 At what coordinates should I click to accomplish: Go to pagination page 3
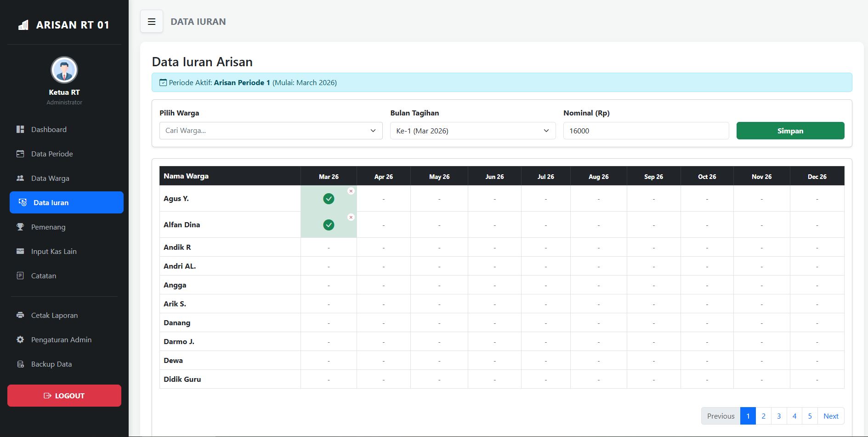pos(779,416)
